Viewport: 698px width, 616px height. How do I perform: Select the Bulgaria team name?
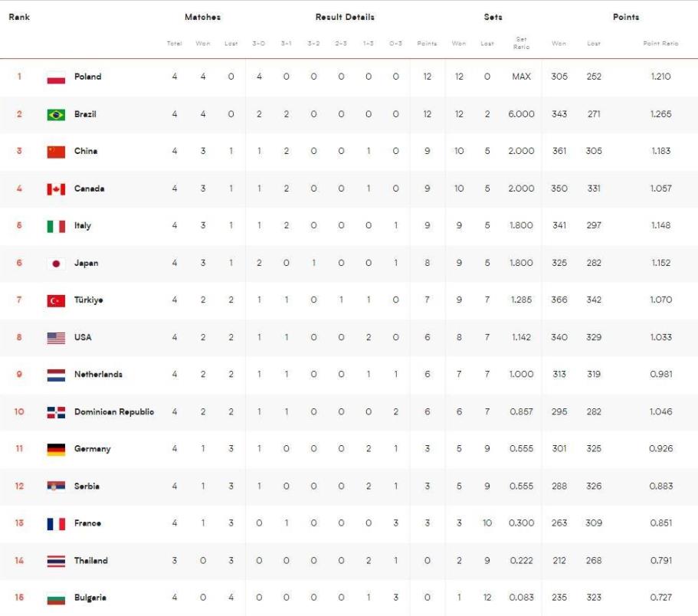tap(90, 598)
